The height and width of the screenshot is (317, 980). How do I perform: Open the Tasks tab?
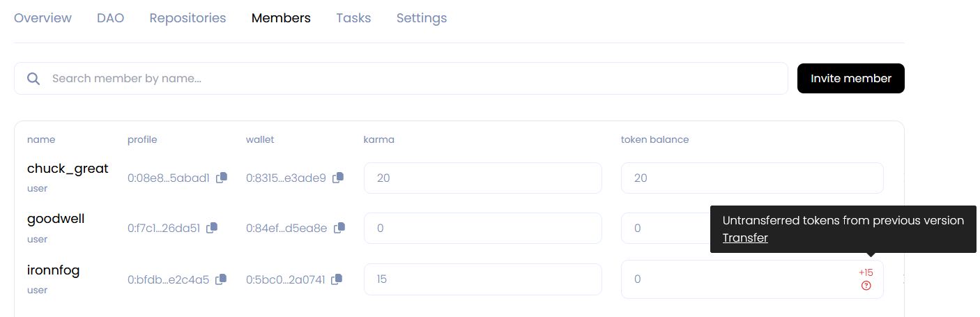pos(353,18)
